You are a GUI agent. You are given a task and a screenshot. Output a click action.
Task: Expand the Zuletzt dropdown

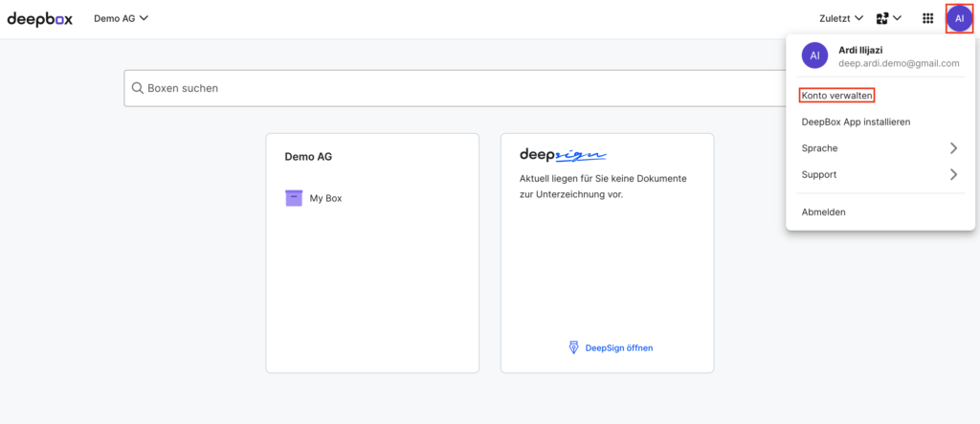point(841,18)
